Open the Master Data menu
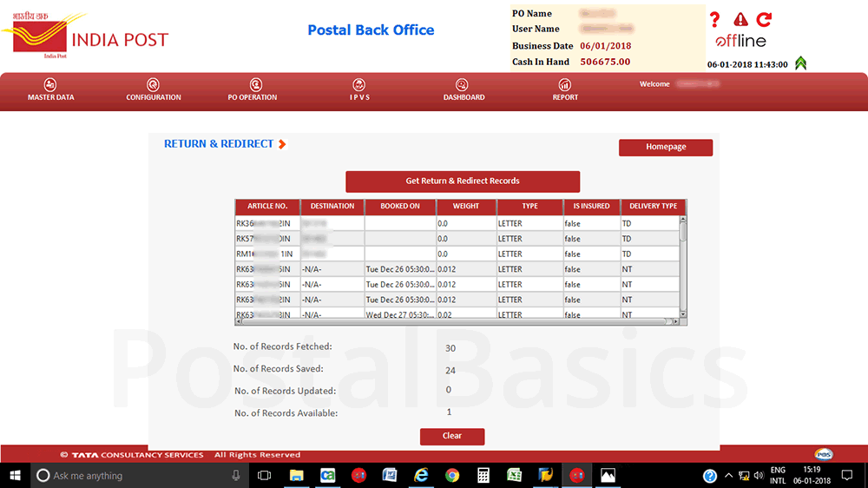 (x=51, y=90)
